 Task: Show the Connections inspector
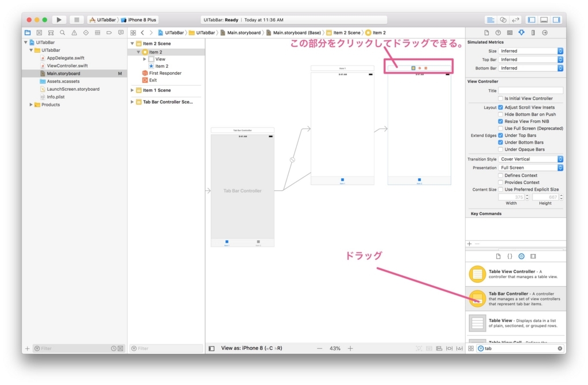[544, 33]
